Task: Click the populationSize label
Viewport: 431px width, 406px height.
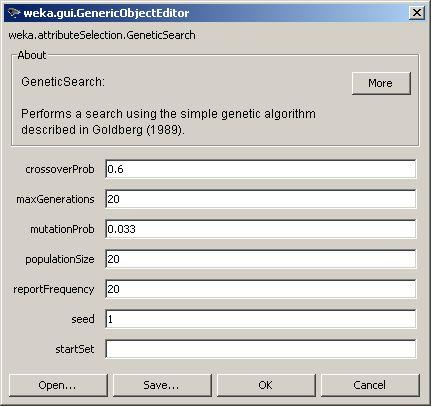Action: pos(60,259)
